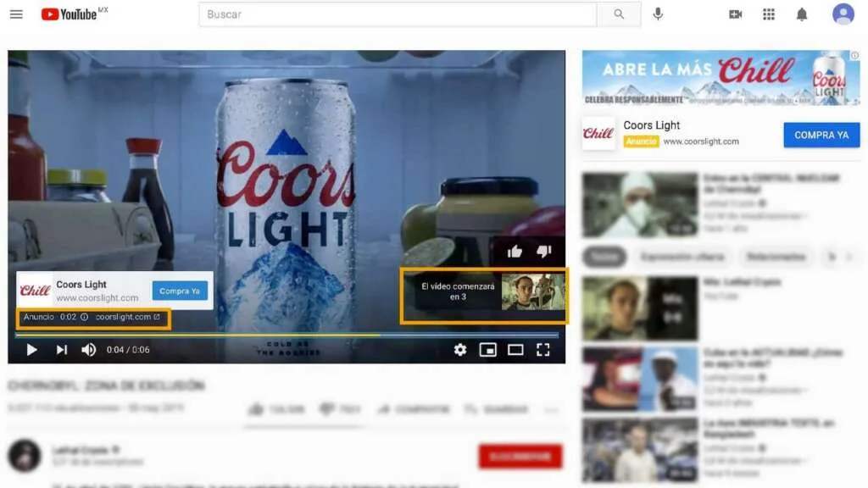Open the coorslight.com link under Anuncio
The width and height of the screenshot is (868, 488).
pos(128,317)
